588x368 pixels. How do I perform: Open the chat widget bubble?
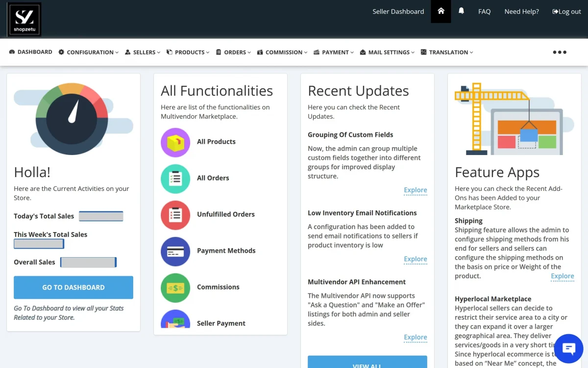click(x=568, y=348)
